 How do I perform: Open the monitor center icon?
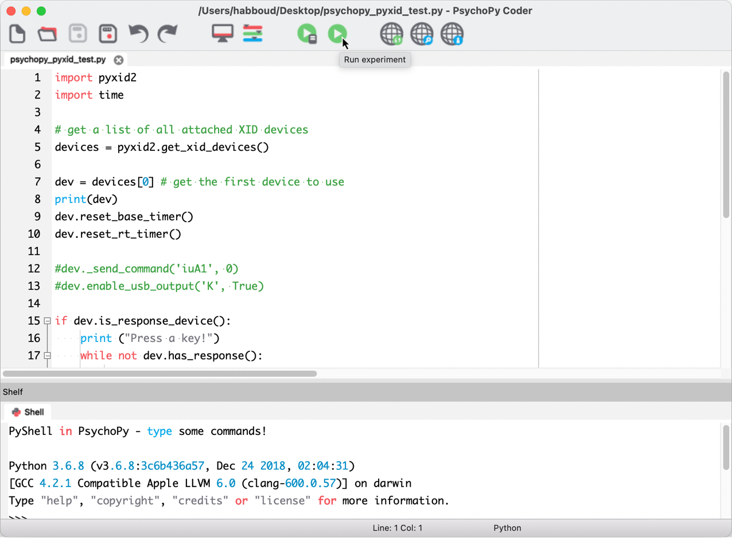coord(223,34)
